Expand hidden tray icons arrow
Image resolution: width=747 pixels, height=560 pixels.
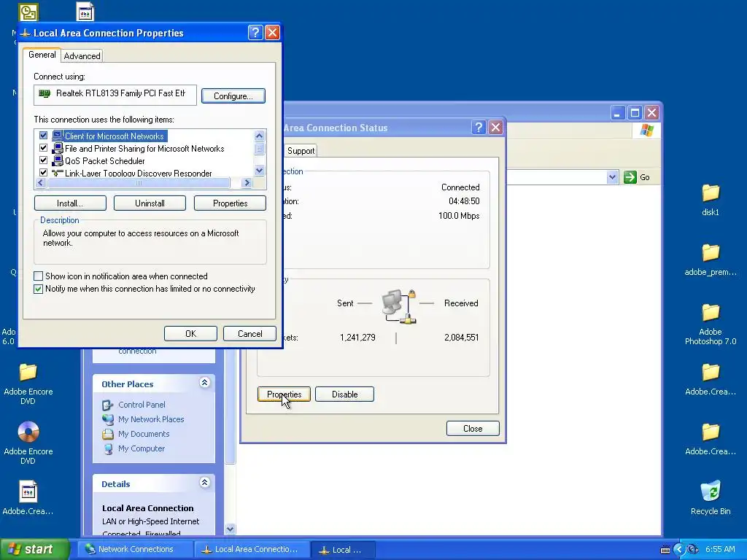(x=679, y=550)
